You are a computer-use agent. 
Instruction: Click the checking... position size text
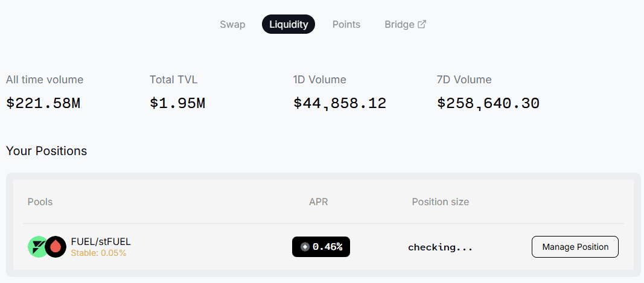(x=441, y=247)
